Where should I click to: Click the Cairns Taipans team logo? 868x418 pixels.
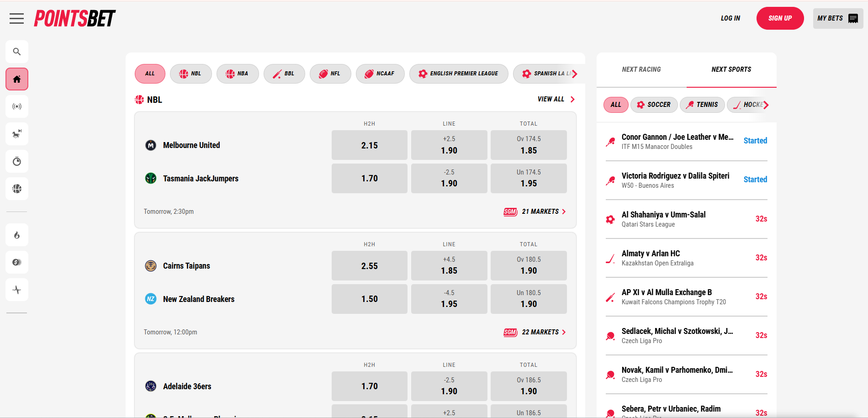click(151, 266)
